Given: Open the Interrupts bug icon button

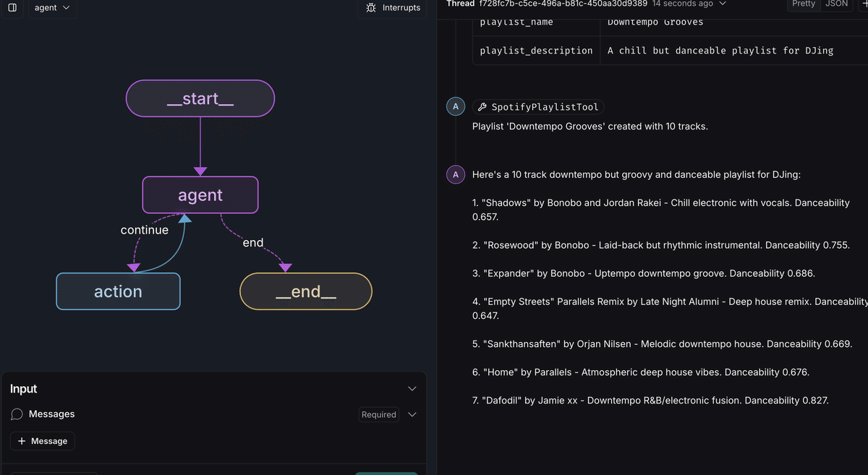Looking at the screenshot, I should point(393,7).
